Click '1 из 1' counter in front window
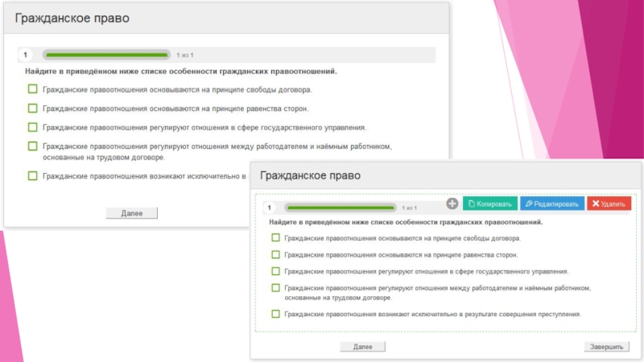The height and width of the screenshot is (362, 644). 409,208
